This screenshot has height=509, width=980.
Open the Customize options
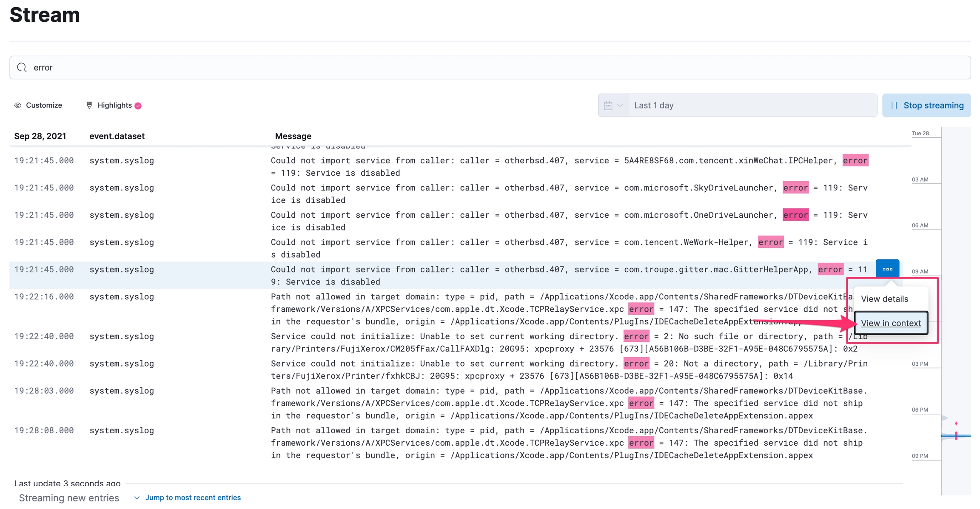38,105
